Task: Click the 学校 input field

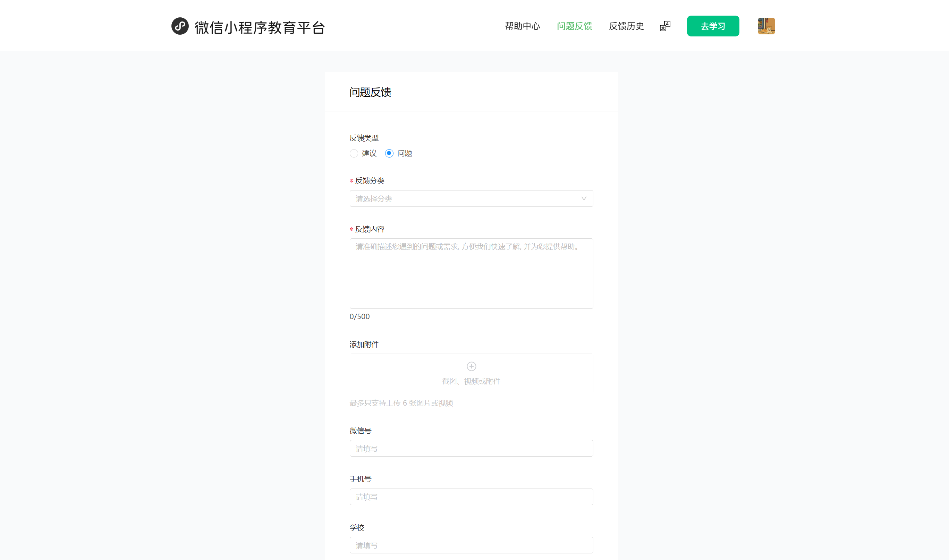Action: tap(471, 545)
